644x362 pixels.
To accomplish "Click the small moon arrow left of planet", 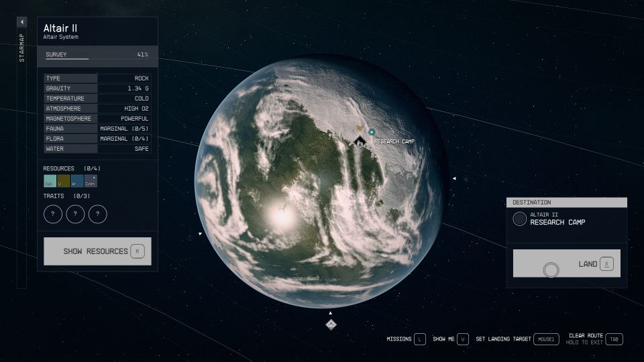I will (200, 233).
